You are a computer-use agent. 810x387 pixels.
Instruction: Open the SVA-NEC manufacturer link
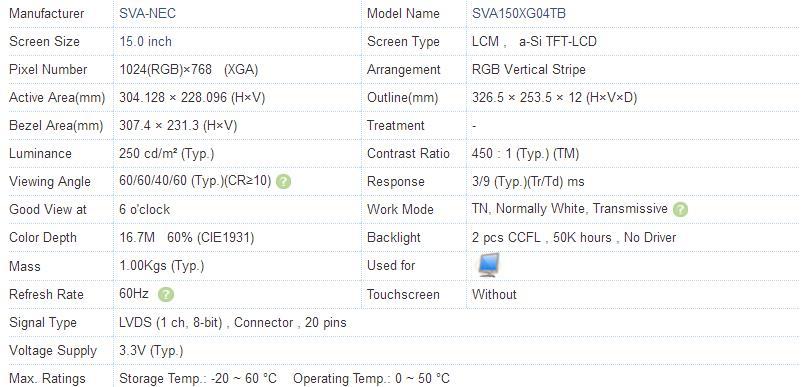(147, 13)
